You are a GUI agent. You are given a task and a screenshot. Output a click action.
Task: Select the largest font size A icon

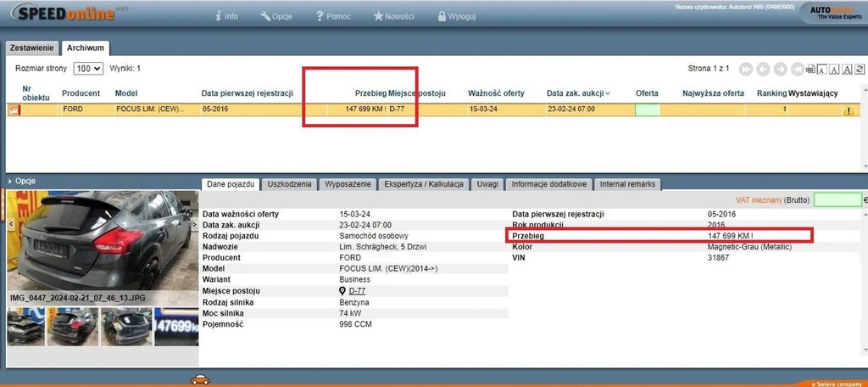coord(847,70)
